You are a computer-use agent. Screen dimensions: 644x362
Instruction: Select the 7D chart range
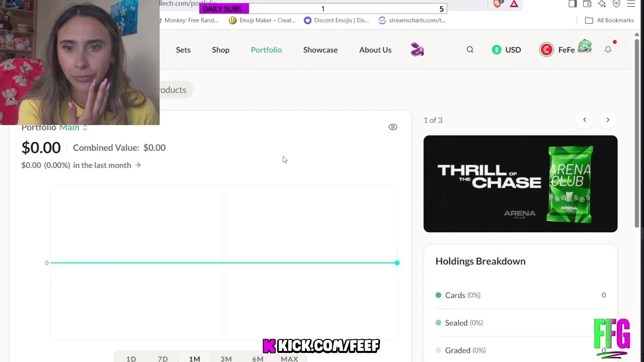163,358
